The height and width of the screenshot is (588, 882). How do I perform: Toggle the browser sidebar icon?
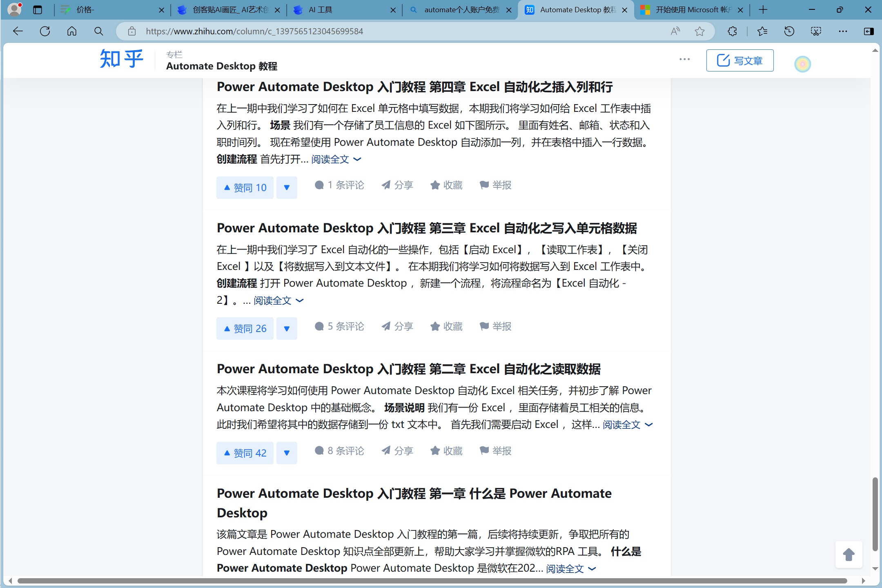click(x=869, y=31)
